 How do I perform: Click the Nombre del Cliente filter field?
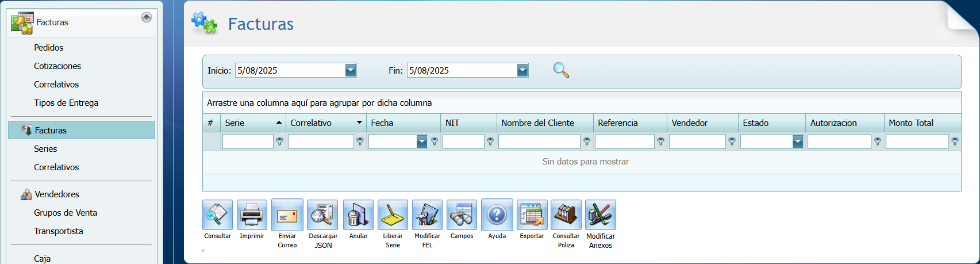[539, 141]
